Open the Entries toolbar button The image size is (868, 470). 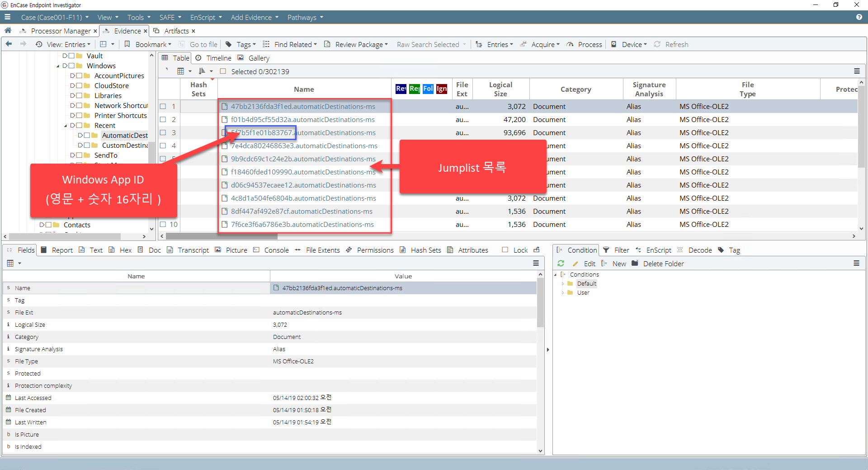click(495, 44)
